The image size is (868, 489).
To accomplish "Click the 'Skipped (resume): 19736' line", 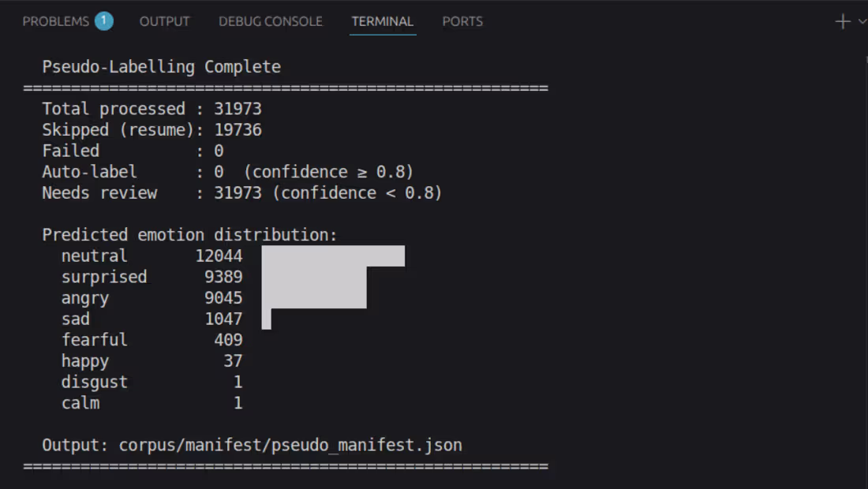I will [x=152, y=130].
